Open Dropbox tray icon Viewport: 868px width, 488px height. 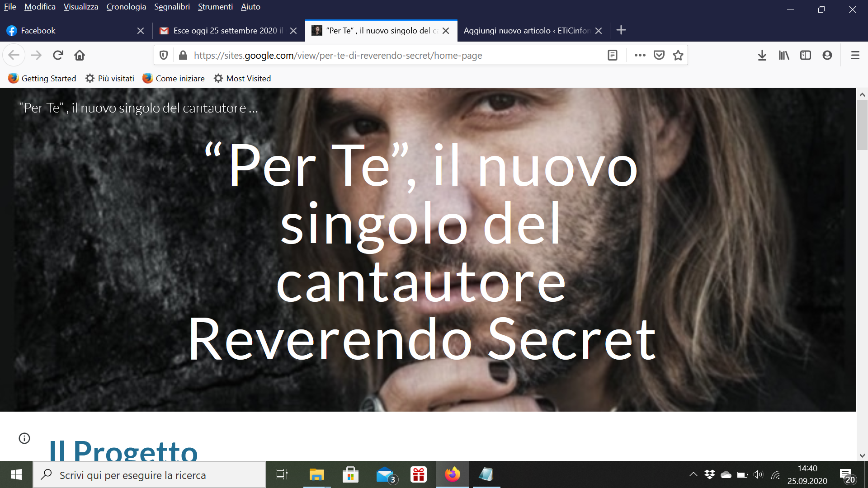coord(710,474)
